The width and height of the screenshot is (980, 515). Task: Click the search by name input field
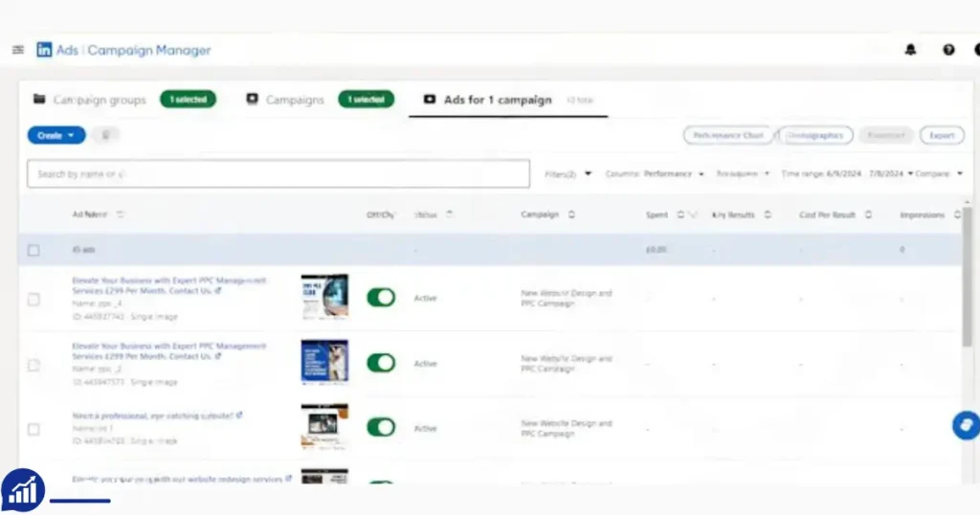[x=278, y=174]
